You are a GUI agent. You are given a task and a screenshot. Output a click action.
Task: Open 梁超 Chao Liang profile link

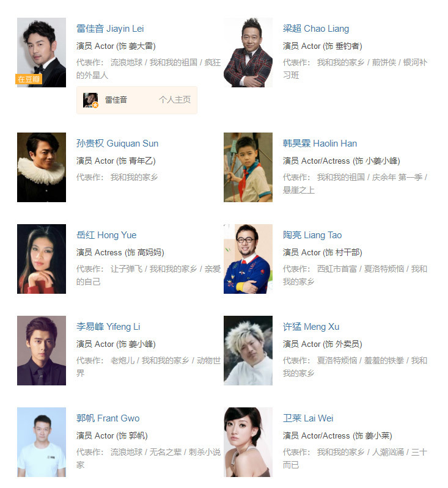click(x=316, y=29)
